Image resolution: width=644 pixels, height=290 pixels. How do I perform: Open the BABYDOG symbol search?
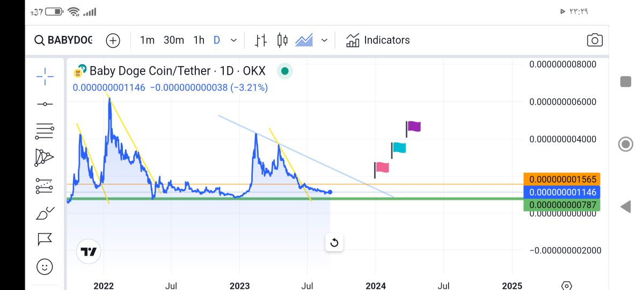[63, 40]
